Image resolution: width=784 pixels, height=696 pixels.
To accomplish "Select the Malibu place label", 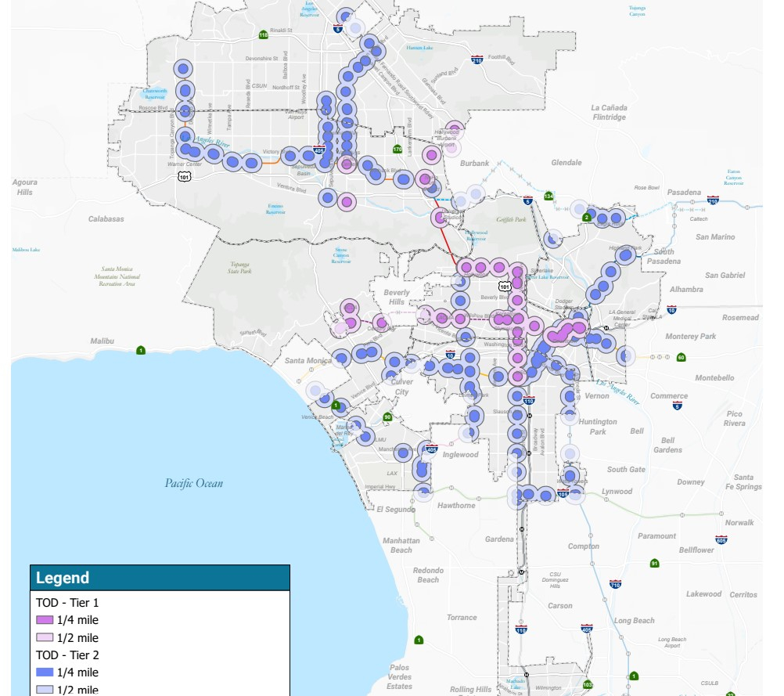I will (x=102, y=341).
